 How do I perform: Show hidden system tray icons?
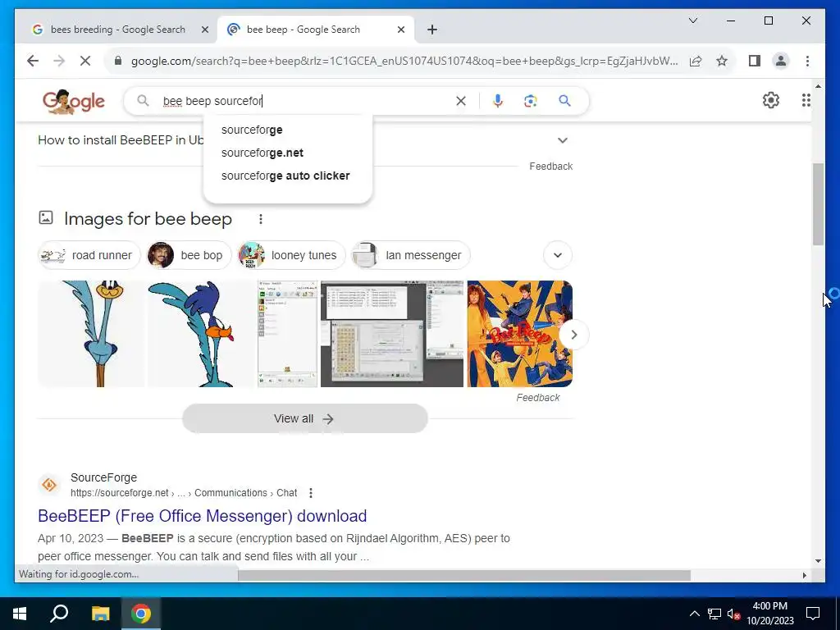(694, 614)
